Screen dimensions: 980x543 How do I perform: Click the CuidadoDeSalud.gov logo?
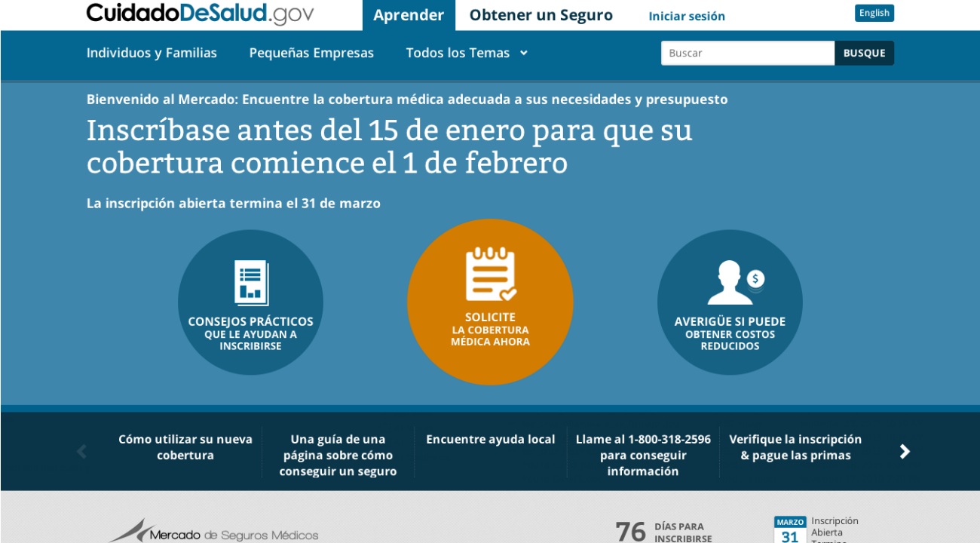(200, 14)
